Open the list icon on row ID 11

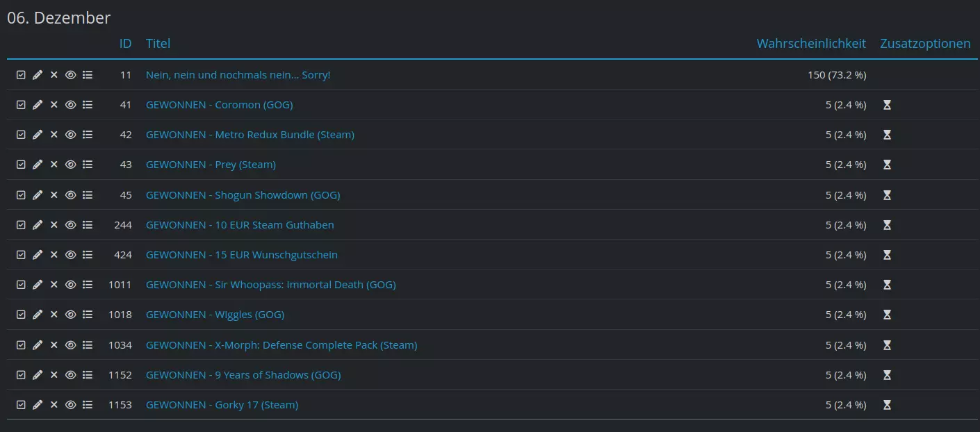(88, 75)
